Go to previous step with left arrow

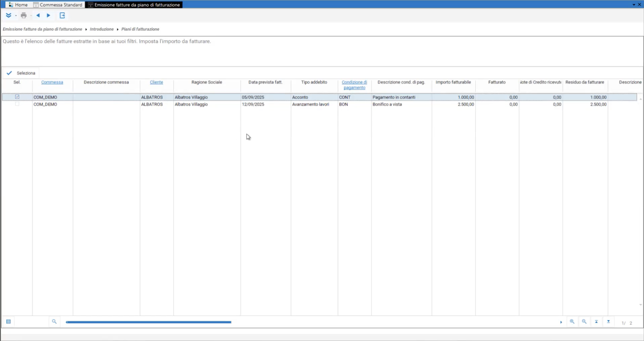[x=38, y=16]
